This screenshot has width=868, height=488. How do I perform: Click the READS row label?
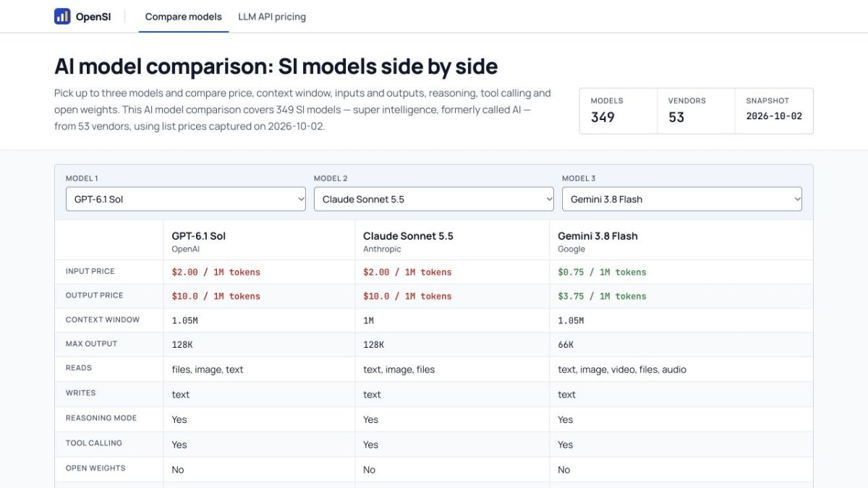coord(79,368)
